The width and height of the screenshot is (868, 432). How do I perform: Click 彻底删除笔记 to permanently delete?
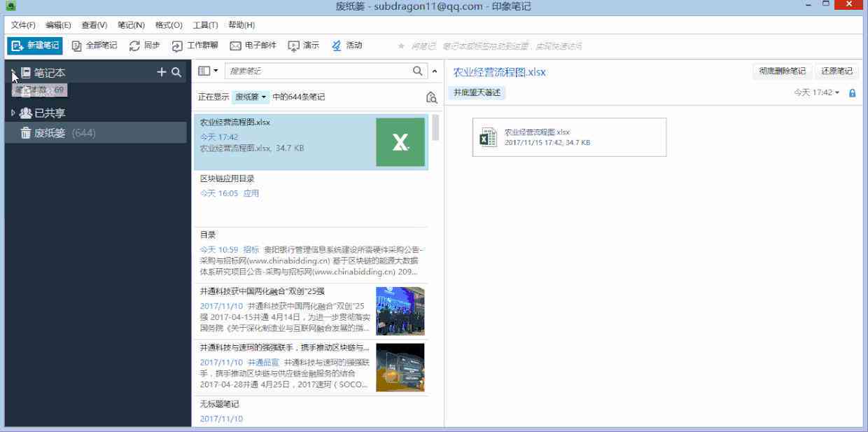click(x=782, y=71)
